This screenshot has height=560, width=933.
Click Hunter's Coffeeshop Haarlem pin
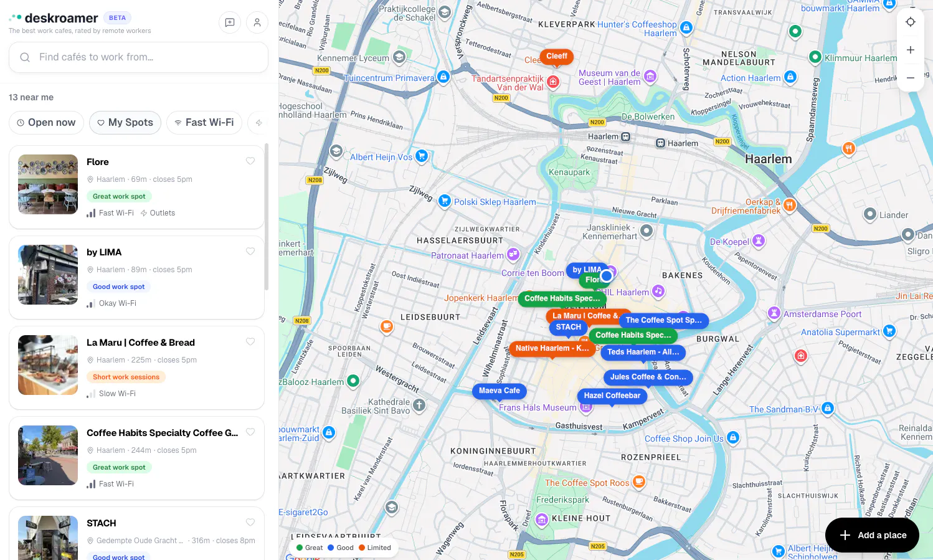pyautogui.click(x=686, y=27)
